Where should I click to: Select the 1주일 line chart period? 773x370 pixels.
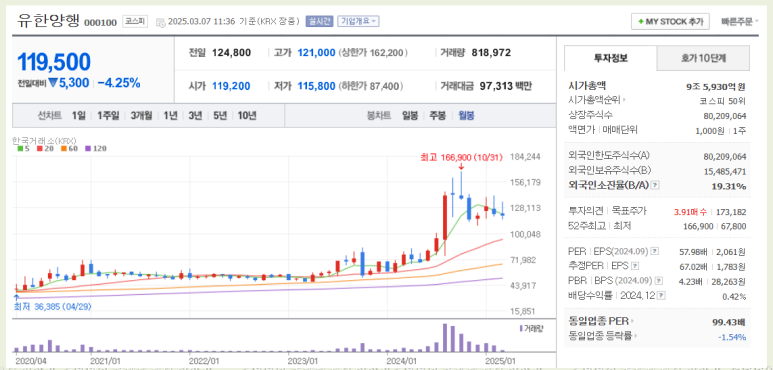(108, 116)
